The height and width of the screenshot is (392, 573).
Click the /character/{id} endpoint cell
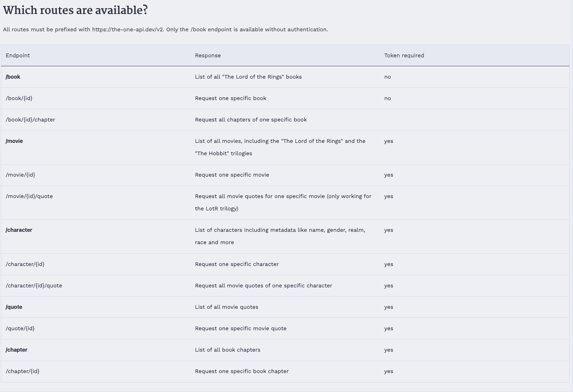pyautogui.click(x=25, y=264)
